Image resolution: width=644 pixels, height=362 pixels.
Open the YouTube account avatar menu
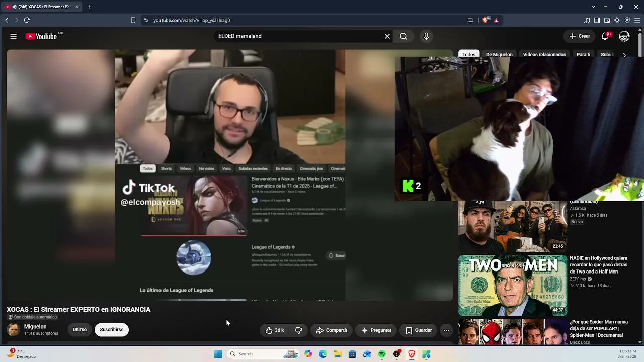coord(624,36)
